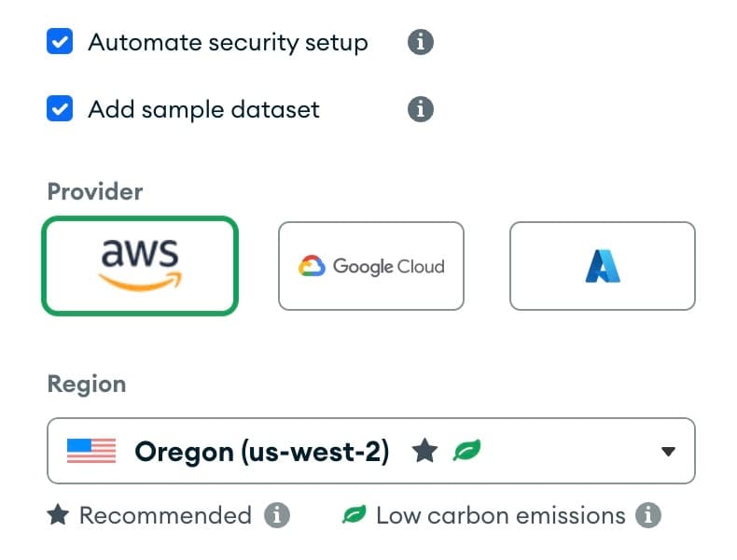Click the Low carbon emissions text
Viewport: 737px width, 560px height.
pos(500,515)
